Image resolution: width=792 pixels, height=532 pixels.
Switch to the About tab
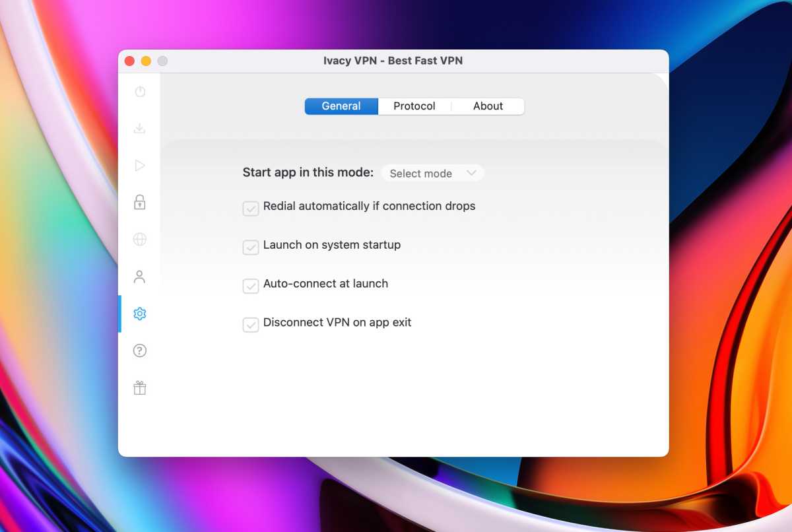(488, 106)
